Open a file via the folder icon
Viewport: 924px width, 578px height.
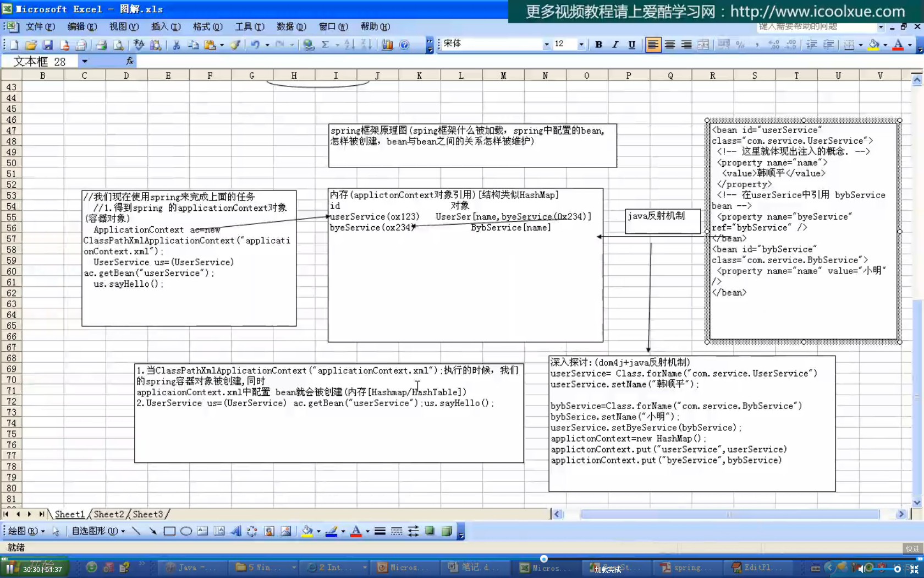[x=31, y=45]
